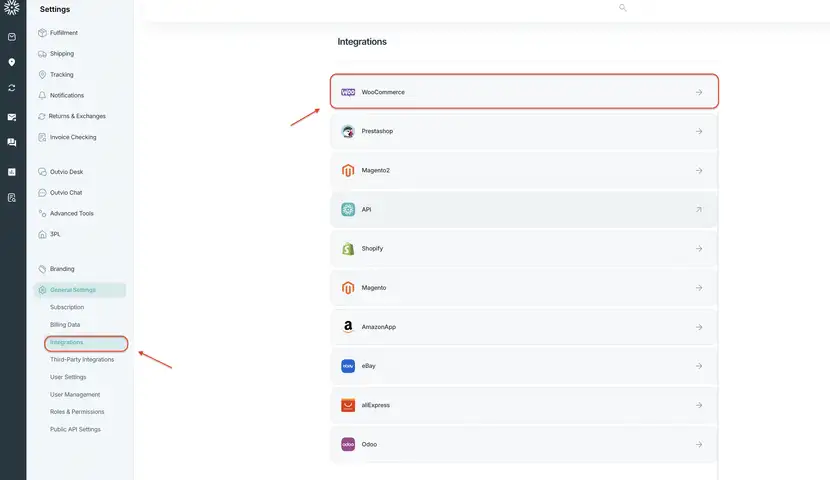Open Third-Party Integrations submenu item
Screen dimensions: 830x480
click(82, 359)
